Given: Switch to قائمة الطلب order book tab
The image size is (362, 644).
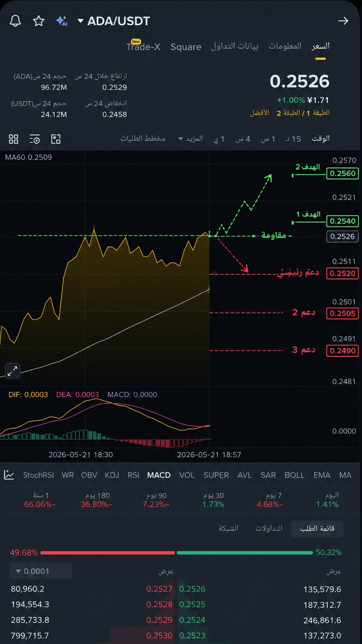Looking at the screenshot, I should pos(317,528).
